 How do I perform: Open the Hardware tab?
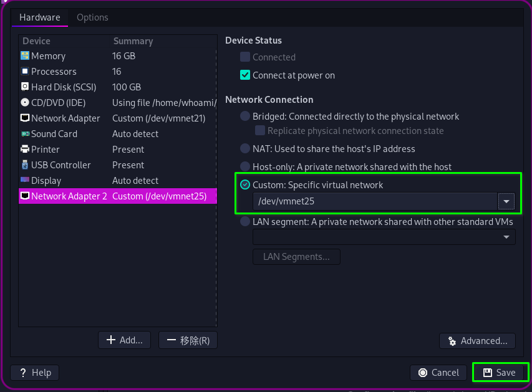pos(40,17)
